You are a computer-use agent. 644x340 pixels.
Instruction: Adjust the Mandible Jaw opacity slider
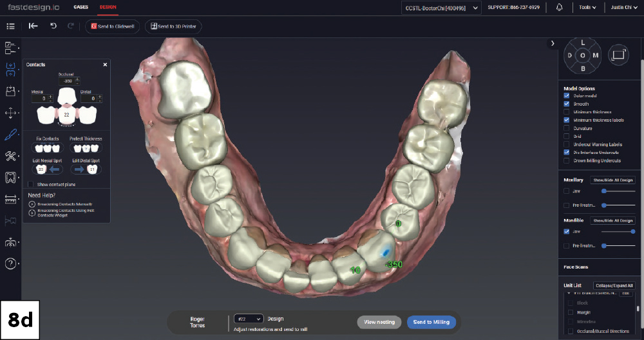[618, 232]
